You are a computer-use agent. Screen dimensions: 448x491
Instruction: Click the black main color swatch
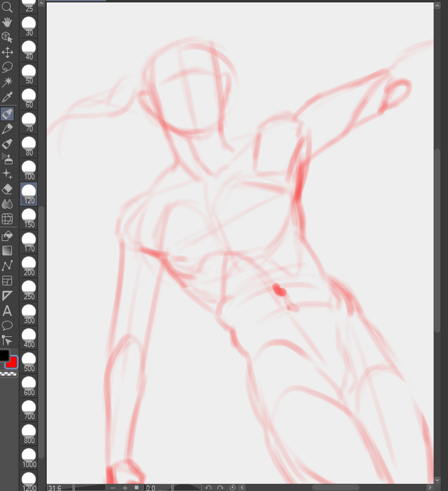coord(4,356)
